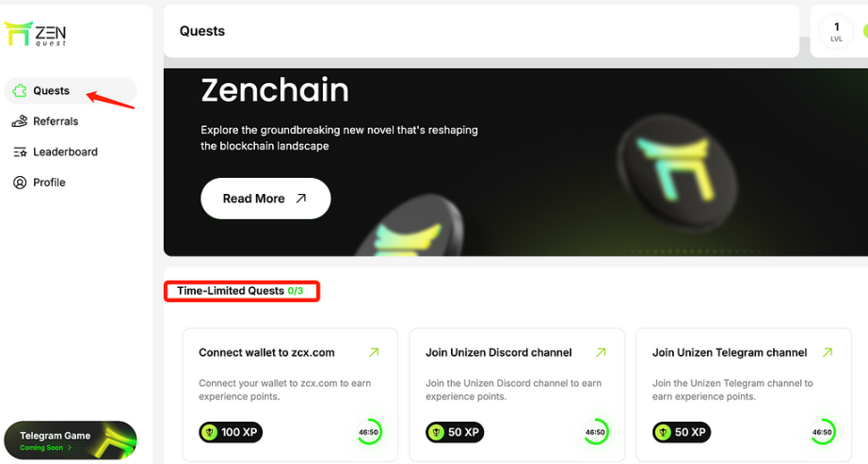Select the Quests puzzle icon in sidebar
This screenshot has height=464, width=868.
click(x=20, y=90)
